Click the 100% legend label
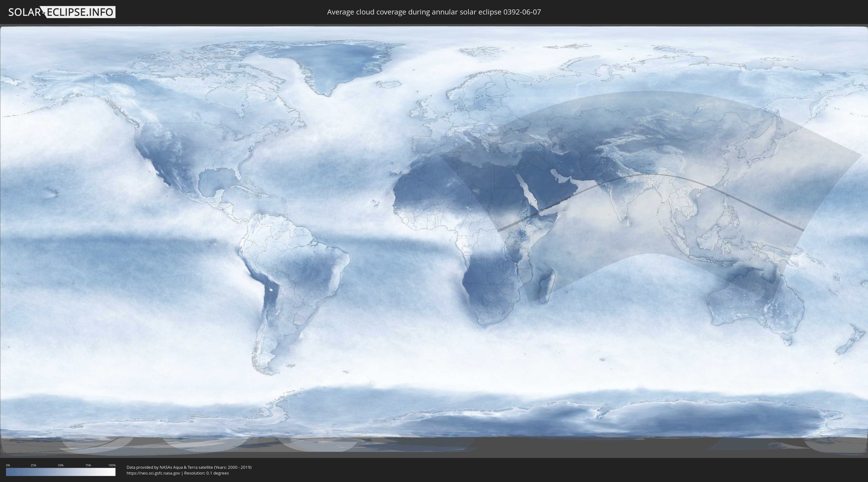 (112, 465)
